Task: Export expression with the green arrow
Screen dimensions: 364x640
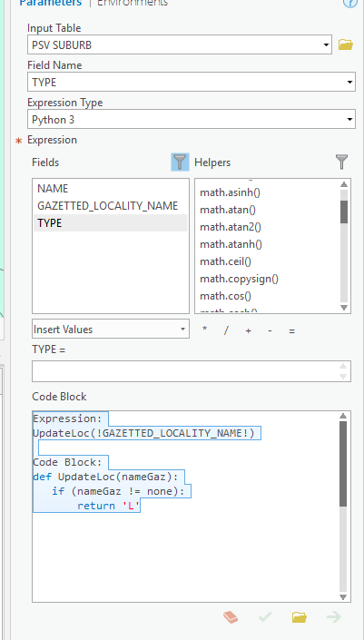Action: coord(334,616)
